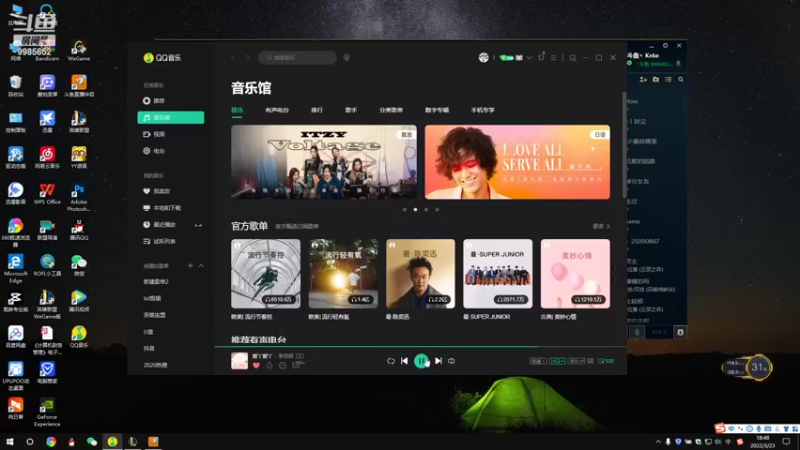
Task: Open the play queue showing 100
Action: click(606, 361)
